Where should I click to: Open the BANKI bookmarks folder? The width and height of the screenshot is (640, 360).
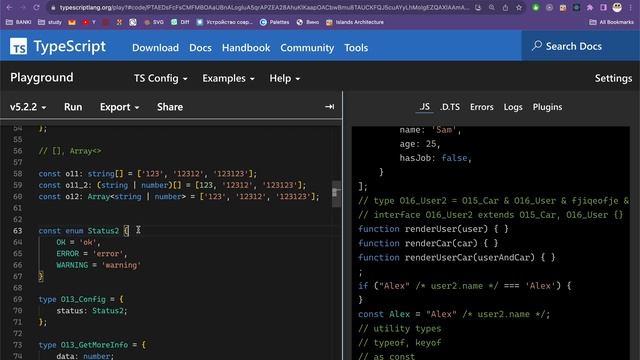point(18,22)
